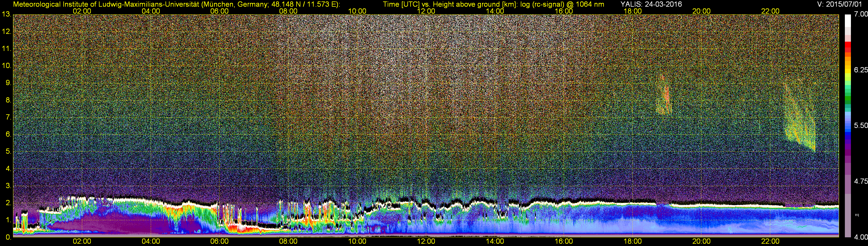Click the 12 km height axis label
The height and width of the screenshot is (246, 868).
point(6,31)
